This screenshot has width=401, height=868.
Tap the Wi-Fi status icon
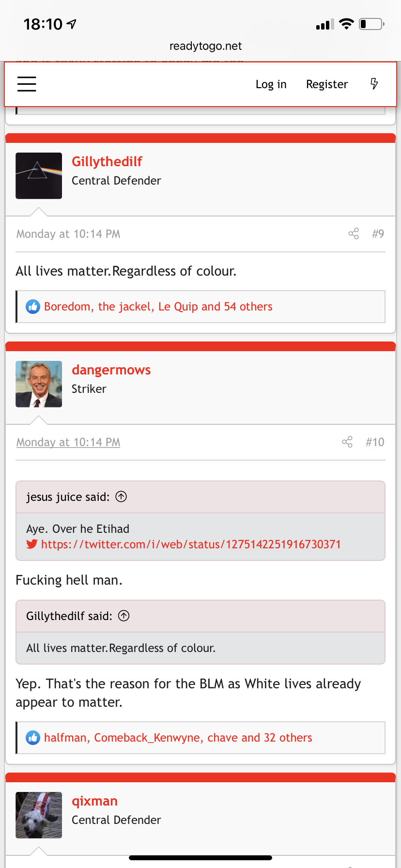click(346, 24)
